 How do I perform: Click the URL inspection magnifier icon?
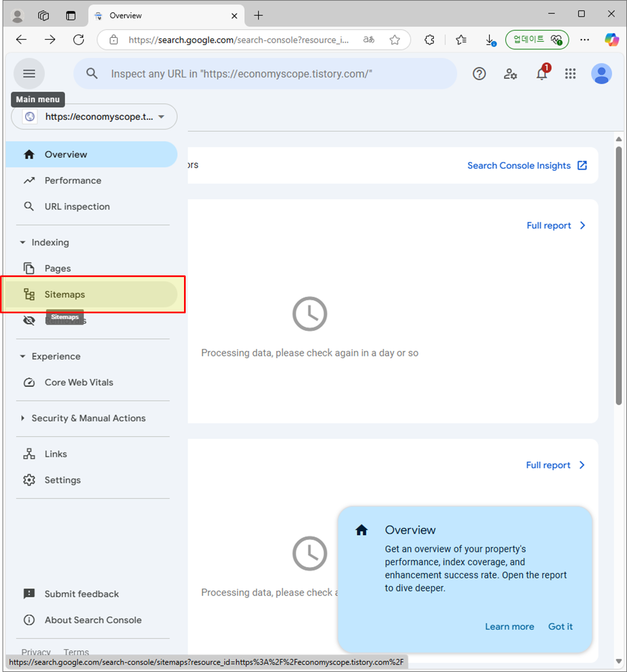tap(29, 206)
